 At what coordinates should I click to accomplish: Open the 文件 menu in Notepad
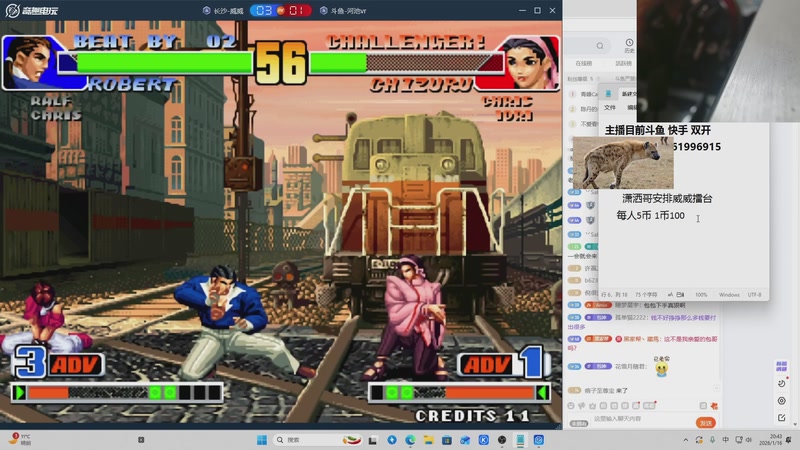pos(610,108)
